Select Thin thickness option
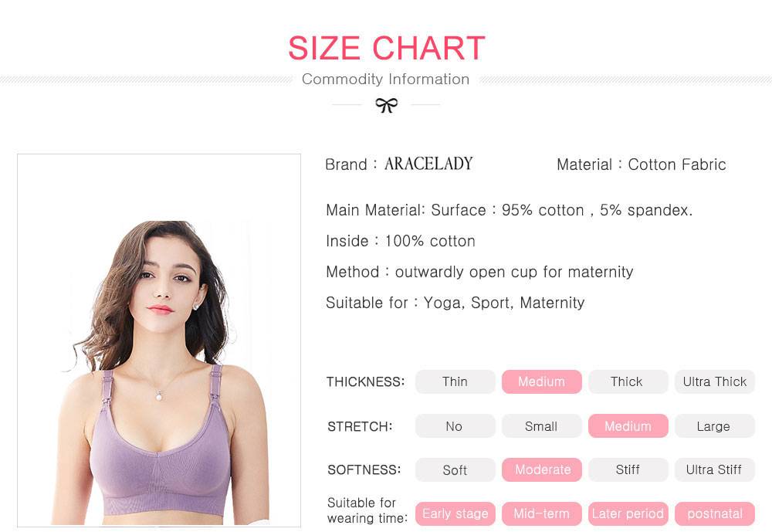 click(x=455, y=381)
